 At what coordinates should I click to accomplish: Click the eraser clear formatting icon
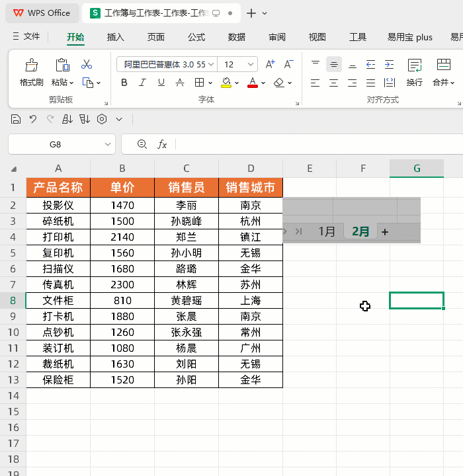tap(278, 83)
